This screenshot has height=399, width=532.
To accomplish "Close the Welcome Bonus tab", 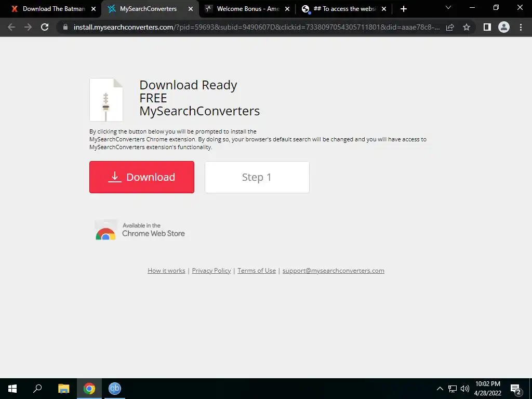I will tap(287, 9).
